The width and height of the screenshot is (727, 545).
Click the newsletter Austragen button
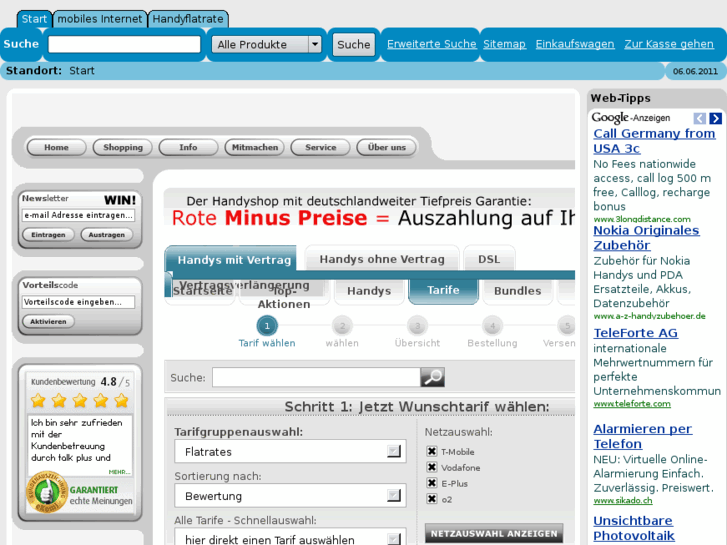click(x=107, y=235)
